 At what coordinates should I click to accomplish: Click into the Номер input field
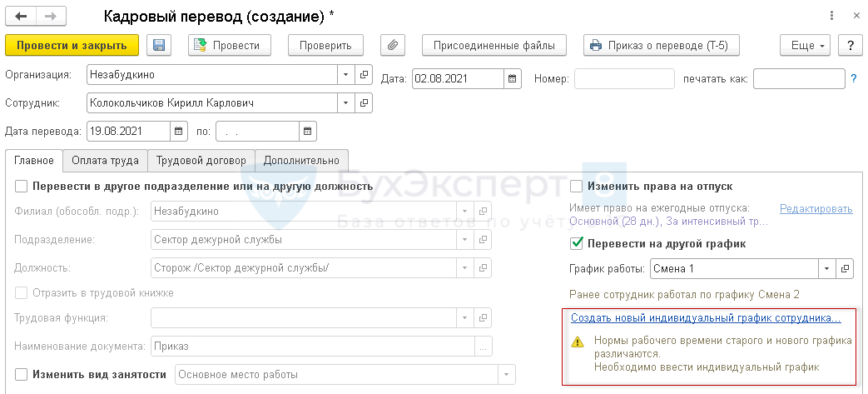624,79
